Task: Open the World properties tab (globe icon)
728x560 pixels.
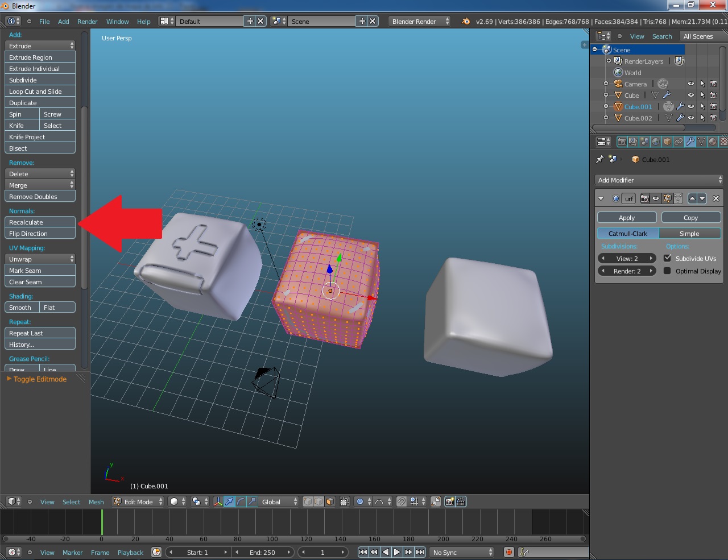Action: pyautogui.click(x=656, y=142)
